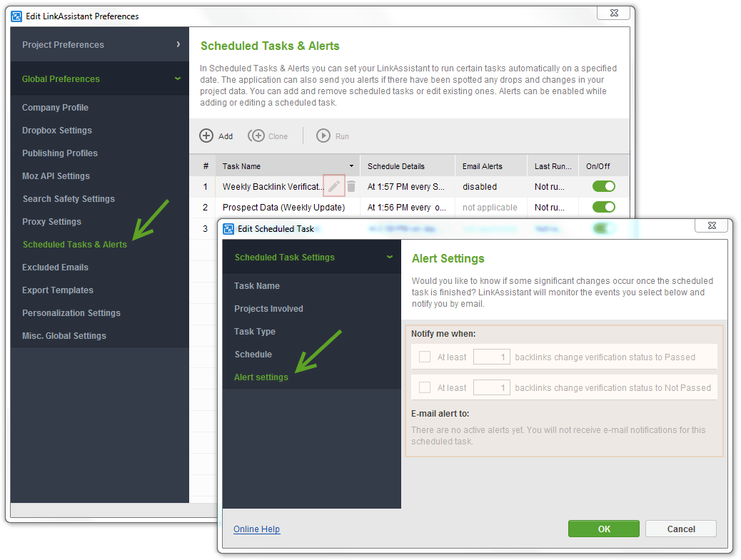741x560 pixels.
Task: Open Excluded Emails settings
Action: [x=55, y=268]
